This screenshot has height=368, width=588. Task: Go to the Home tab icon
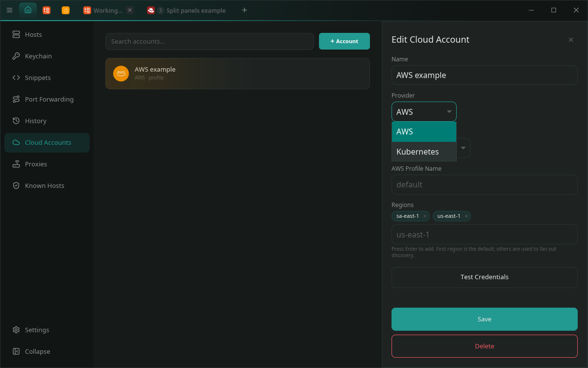point(28,10)
